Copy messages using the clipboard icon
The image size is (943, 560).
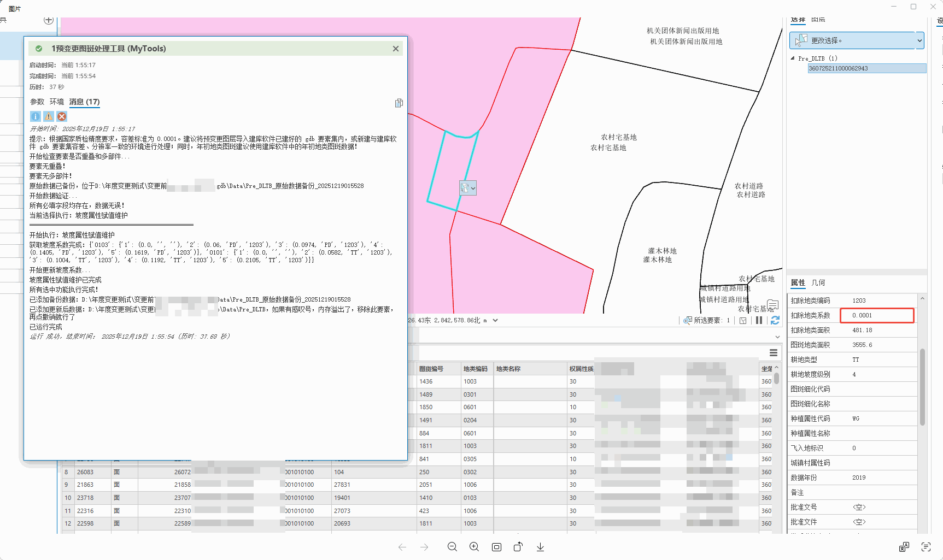point(399,103)
